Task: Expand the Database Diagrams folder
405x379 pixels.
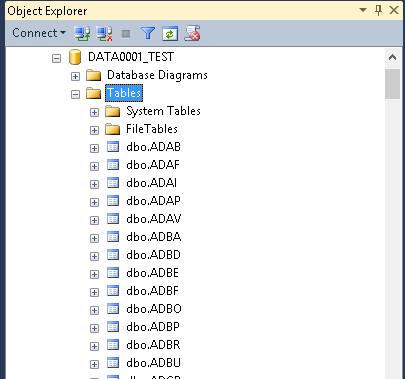Action: [x=75, y=77]
